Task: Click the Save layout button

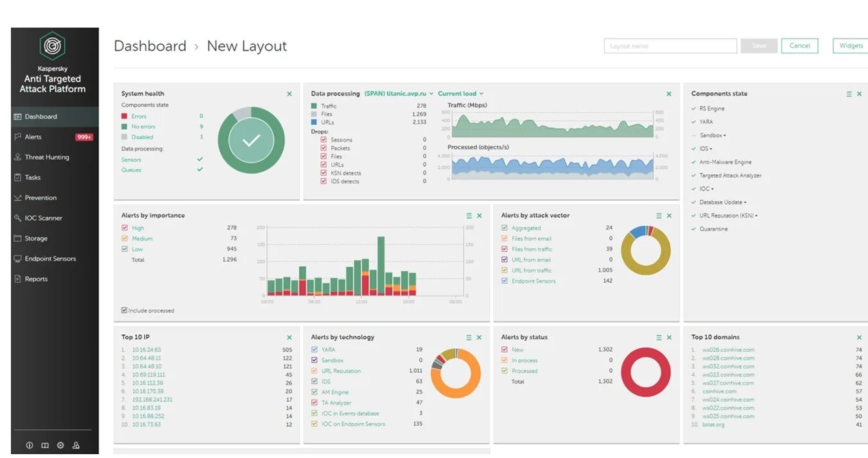Action: (759, 46)
